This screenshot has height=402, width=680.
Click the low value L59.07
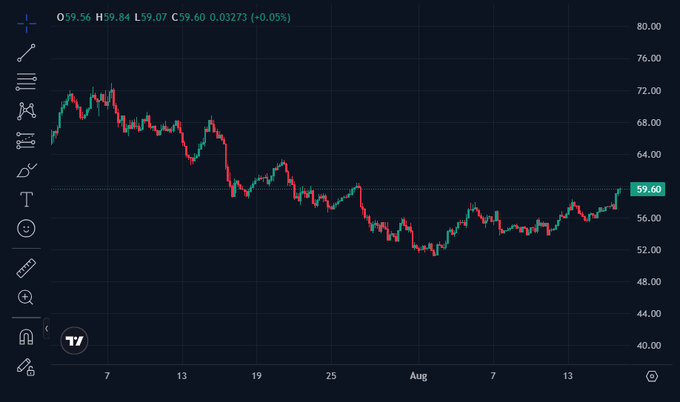coord(150,17)
